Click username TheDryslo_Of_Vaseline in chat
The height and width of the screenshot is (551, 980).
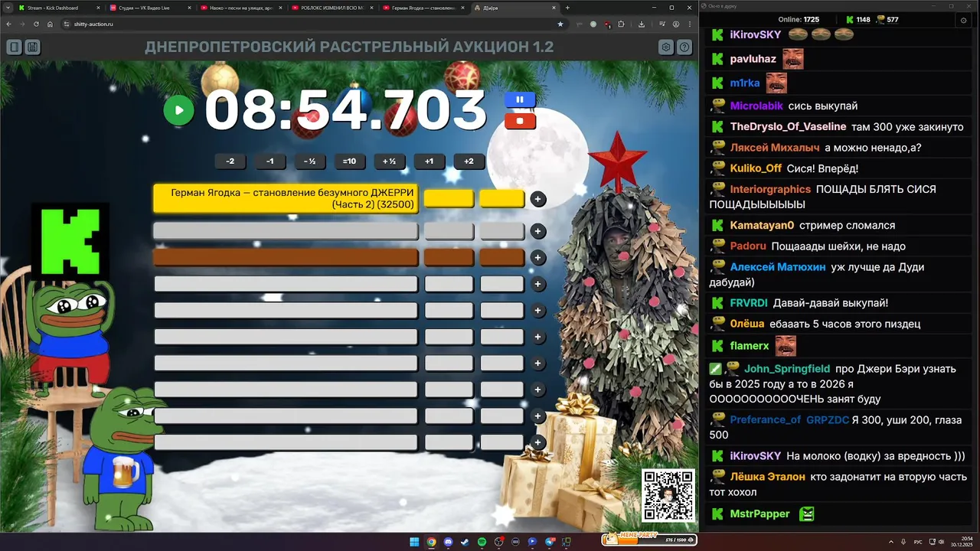coord(788,126)
